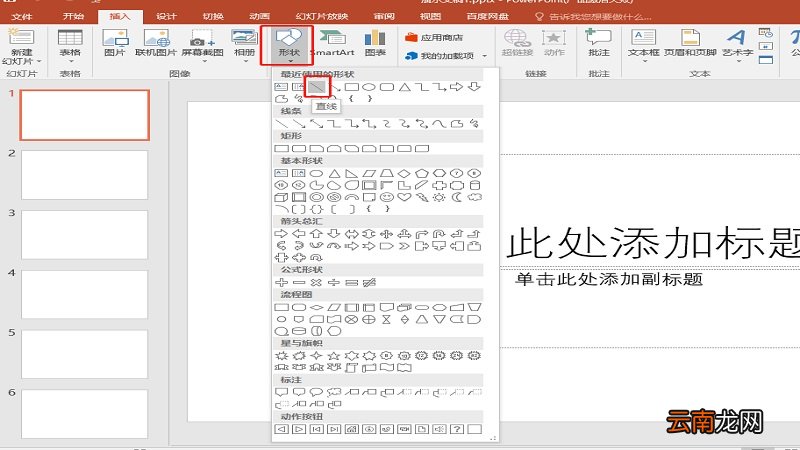Choose the oval speech bubble callout
The width and height of the screenshot is (800, 450).
316,392
